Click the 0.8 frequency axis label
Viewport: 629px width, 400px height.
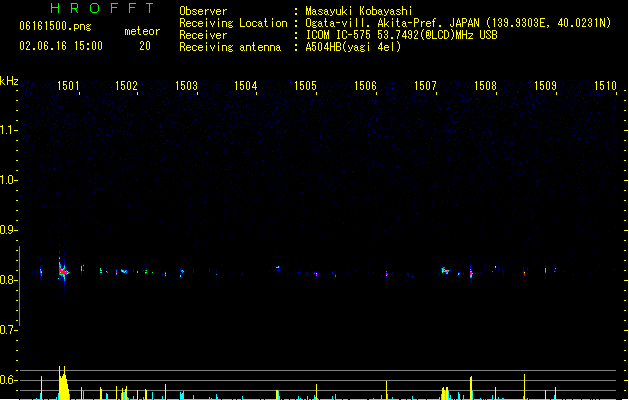pos(8,280)
